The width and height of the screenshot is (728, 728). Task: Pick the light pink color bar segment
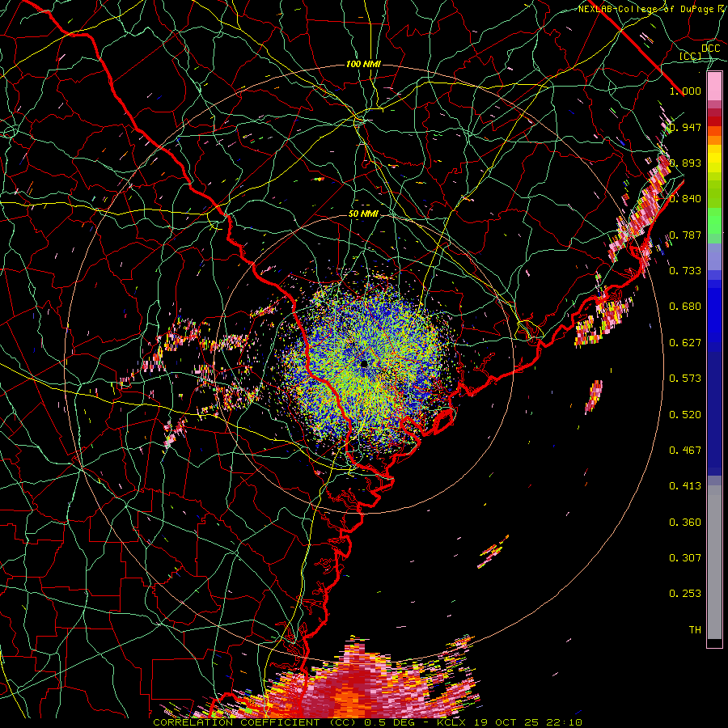click(x=714, y=86)
